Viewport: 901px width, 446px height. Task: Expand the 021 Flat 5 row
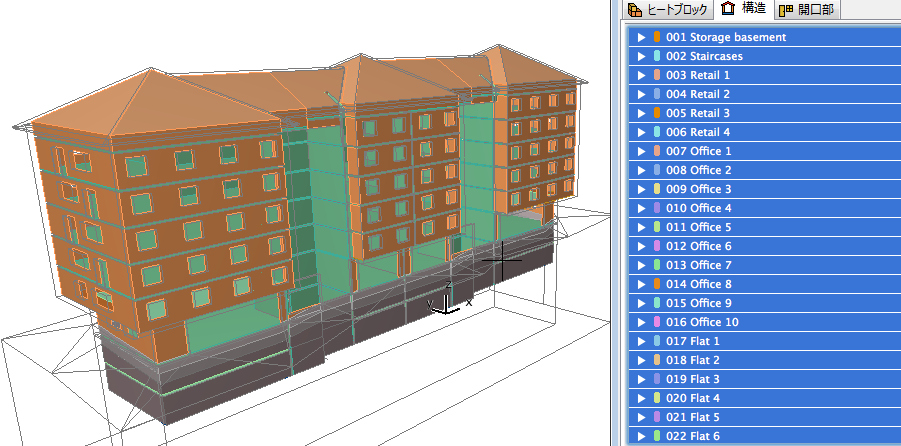click(x=642, y=417)
